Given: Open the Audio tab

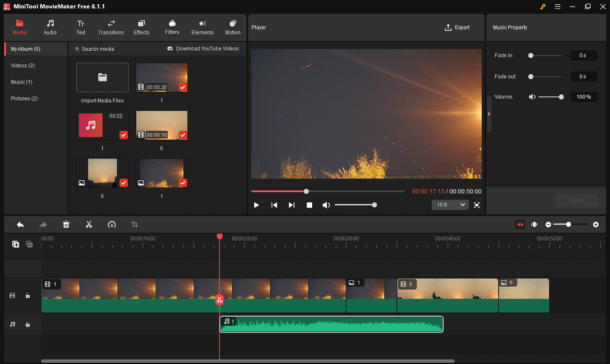Looking at the screenshot, I should pos(50,28).
